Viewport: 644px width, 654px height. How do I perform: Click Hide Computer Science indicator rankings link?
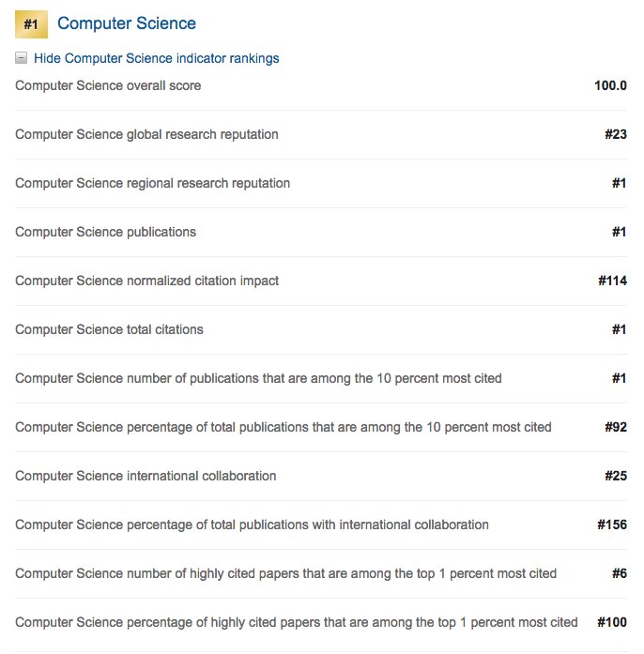click(x=156, y=58)
